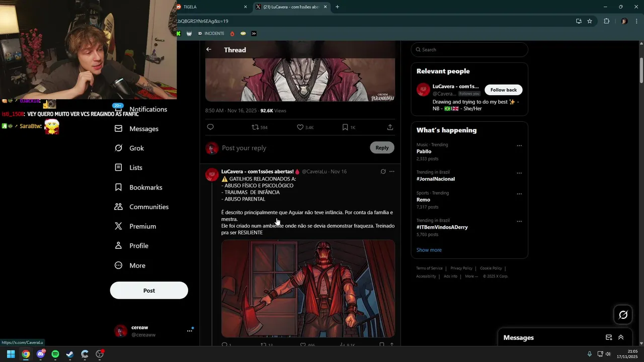Viewport: 644px width, 362px height.
Task: Click the Search box
Action: 469,49
